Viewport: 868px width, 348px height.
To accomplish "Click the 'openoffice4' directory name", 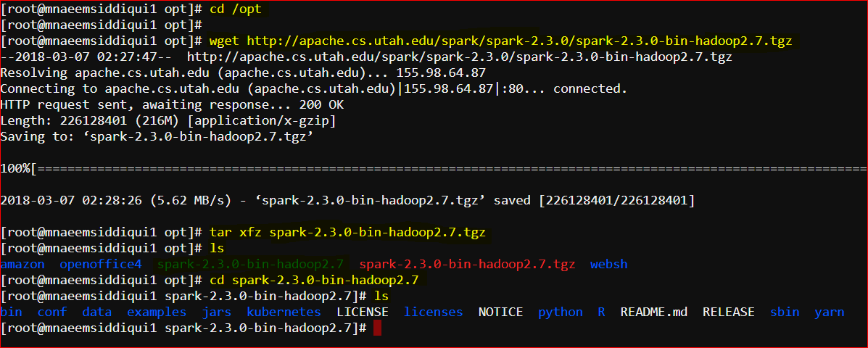I will (x=101, y=264).
